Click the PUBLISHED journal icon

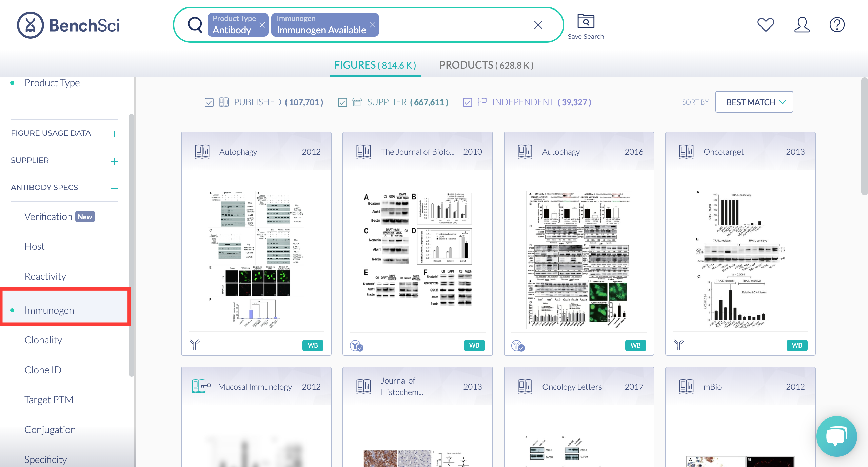point(224,102)
